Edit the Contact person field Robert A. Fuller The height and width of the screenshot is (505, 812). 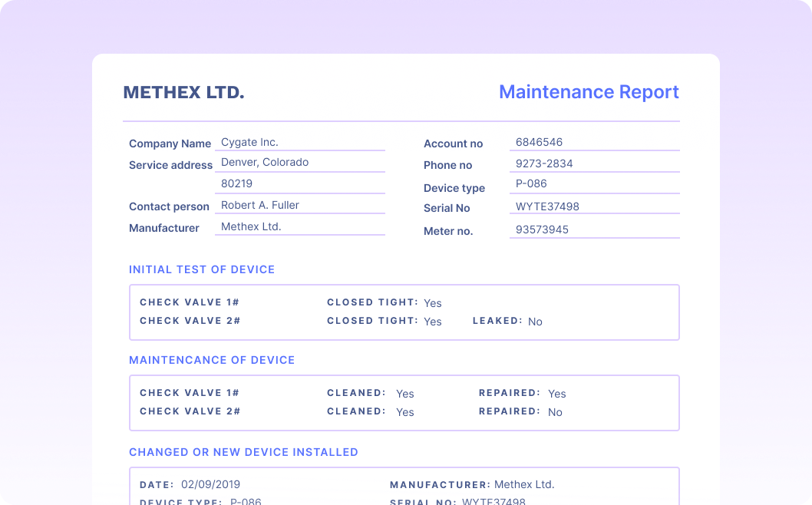(x=299, y=205)
